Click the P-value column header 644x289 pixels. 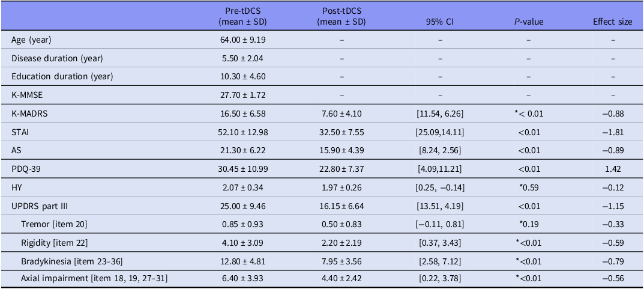point(529,22)
